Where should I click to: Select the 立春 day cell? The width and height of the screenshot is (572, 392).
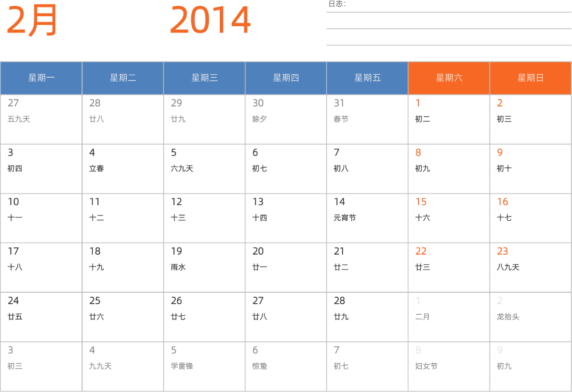coord(123,169)
